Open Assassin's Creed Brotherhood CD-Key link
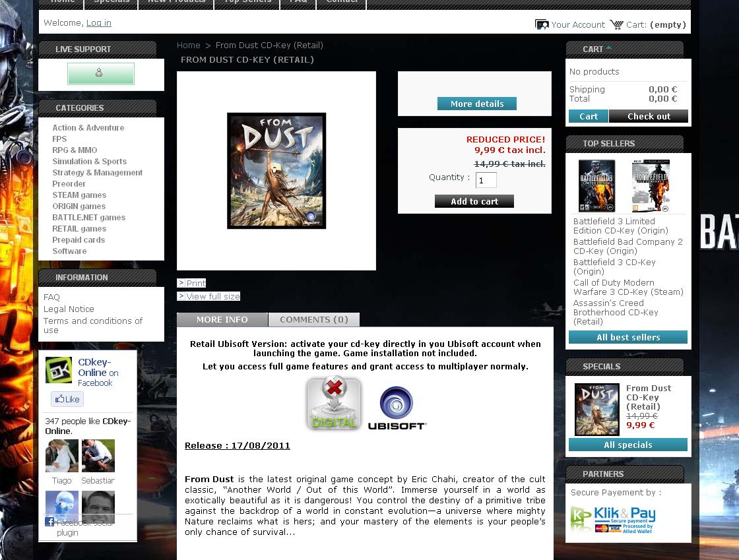 [x=616, y=312]
